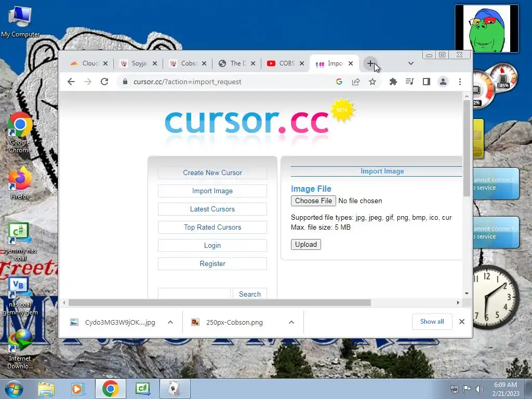Select nas coal gemmy gem shortcut
Image resolution: width=532 pixels, height=399 pixels.
click(x=20, y=296)
